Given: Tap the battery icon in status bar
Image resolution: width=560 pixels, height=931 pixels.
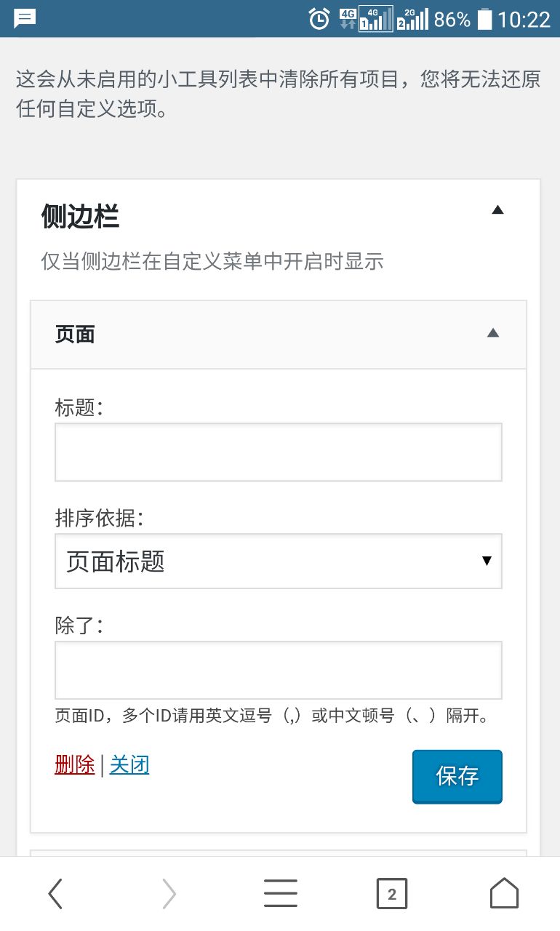Looking at the screenshot, I should pos(484,19).
